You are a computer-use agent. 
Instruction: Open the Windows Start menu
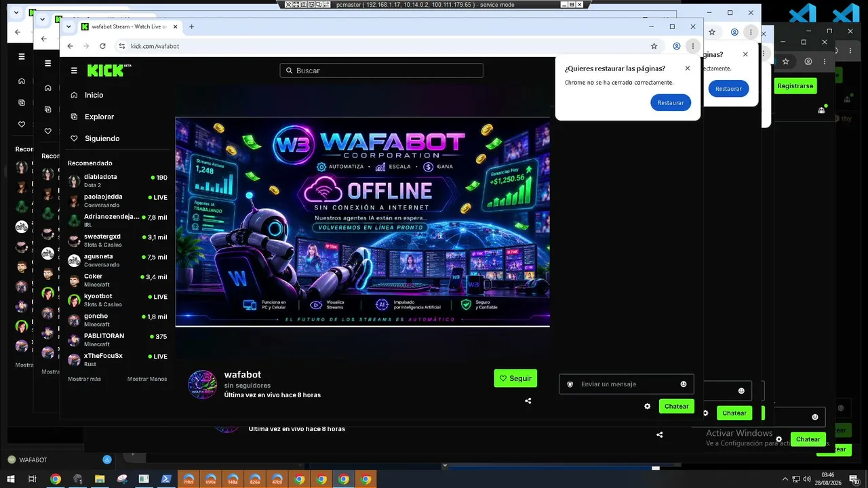click(x=11, y=479)
